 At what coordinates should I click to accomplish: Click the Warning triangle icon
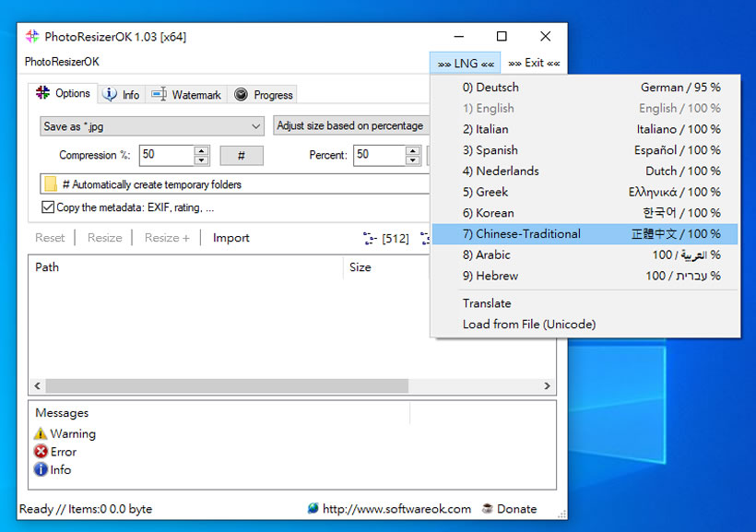pos(41,433)
